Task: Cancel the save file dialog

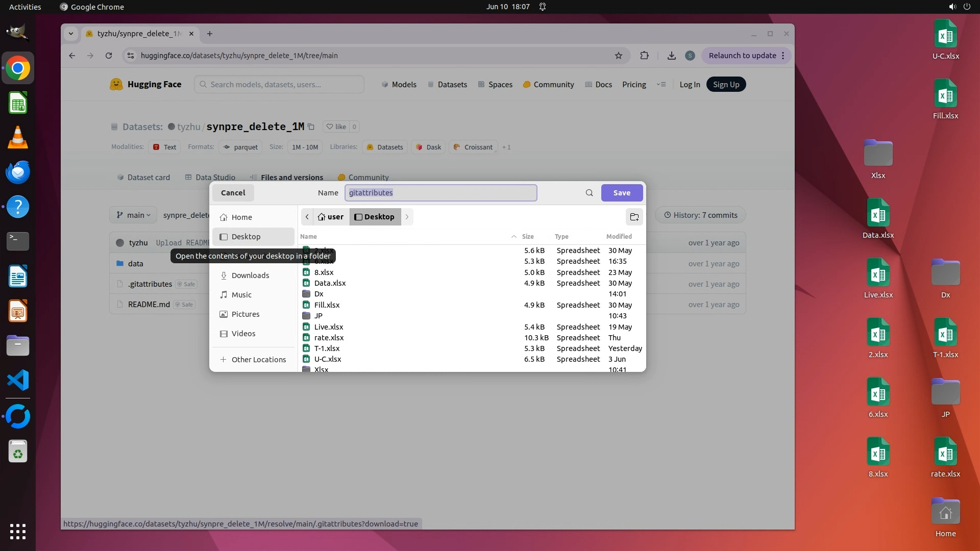Action: coord(233,193)
